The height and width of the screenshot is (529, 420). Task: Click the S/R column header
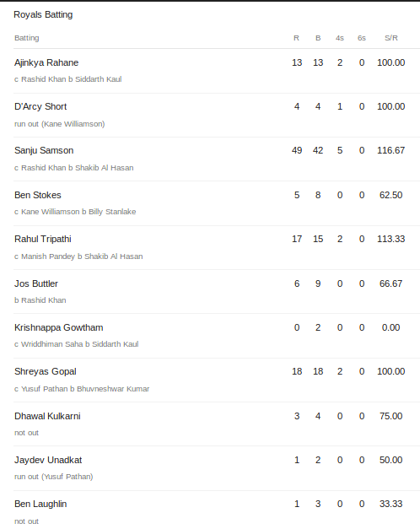coord(391,38)
